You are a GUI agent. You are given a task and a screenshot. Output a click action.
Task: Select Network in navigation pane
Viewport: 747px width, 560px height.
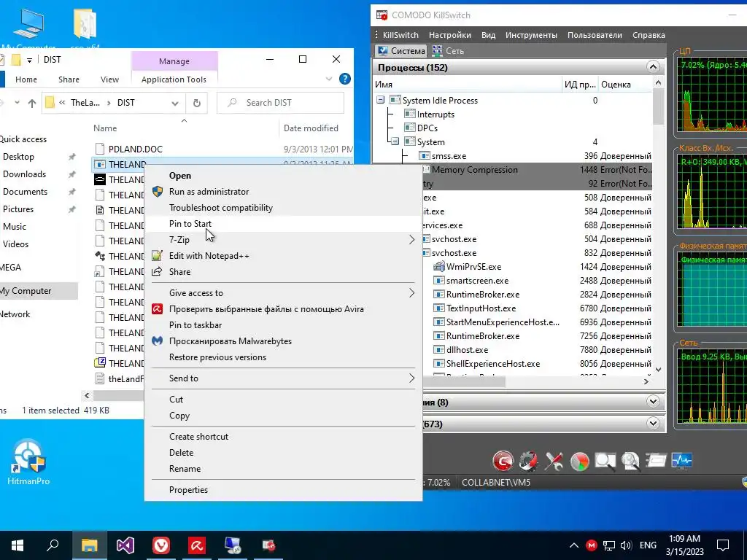[15, 314]
